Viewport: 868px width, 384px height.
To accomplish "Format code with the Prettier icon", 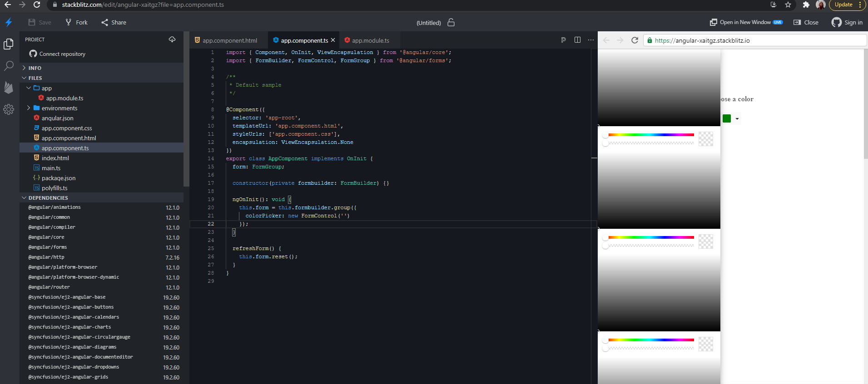I will (x=563, y=40).
